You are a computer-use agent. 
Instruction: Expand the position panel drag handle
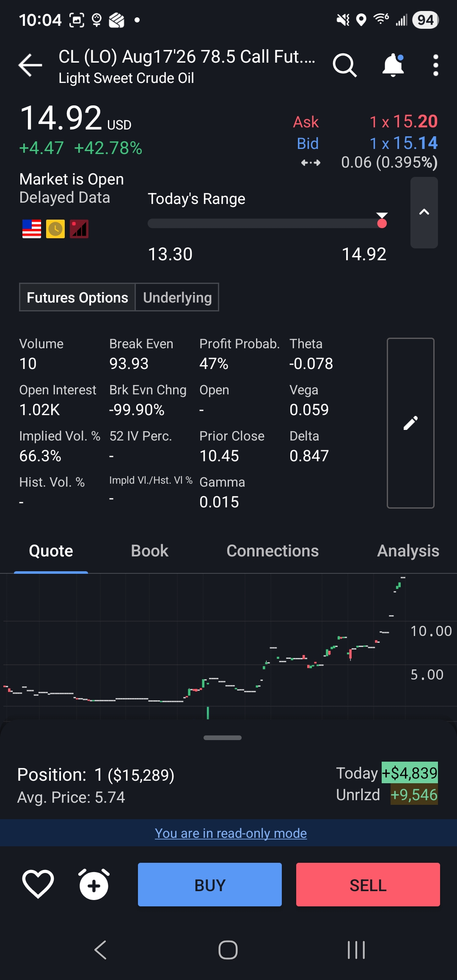click(223, 738)
